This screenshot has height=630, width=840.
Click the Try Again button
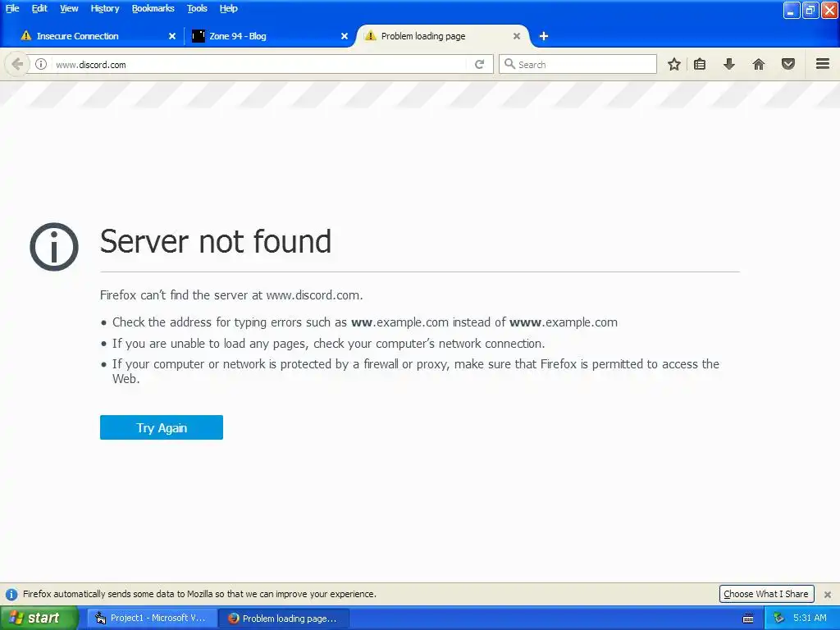click(162, 427)
